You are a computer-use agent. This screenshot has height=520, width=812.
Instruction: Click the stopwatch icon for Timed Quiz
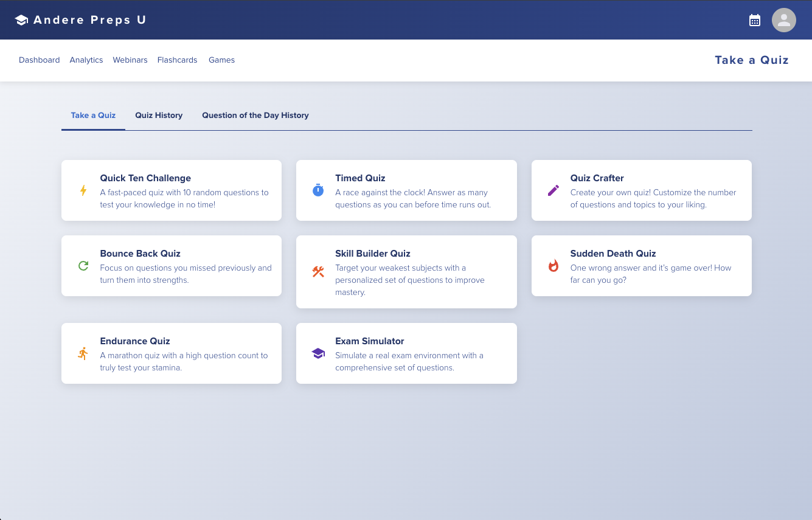click(x=318, y=190)
